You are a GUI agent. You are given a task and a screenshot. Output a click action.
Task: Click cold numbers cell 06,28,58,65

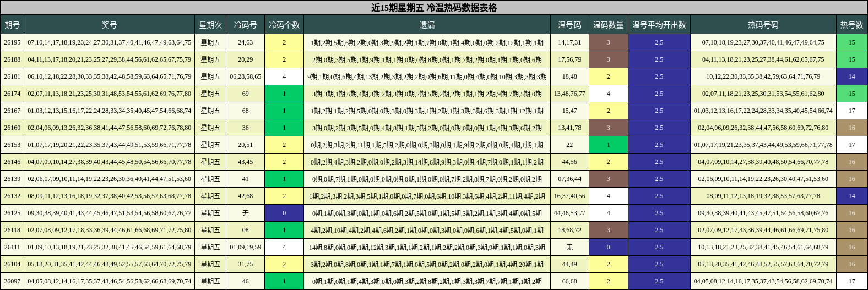tap(245, 76)
